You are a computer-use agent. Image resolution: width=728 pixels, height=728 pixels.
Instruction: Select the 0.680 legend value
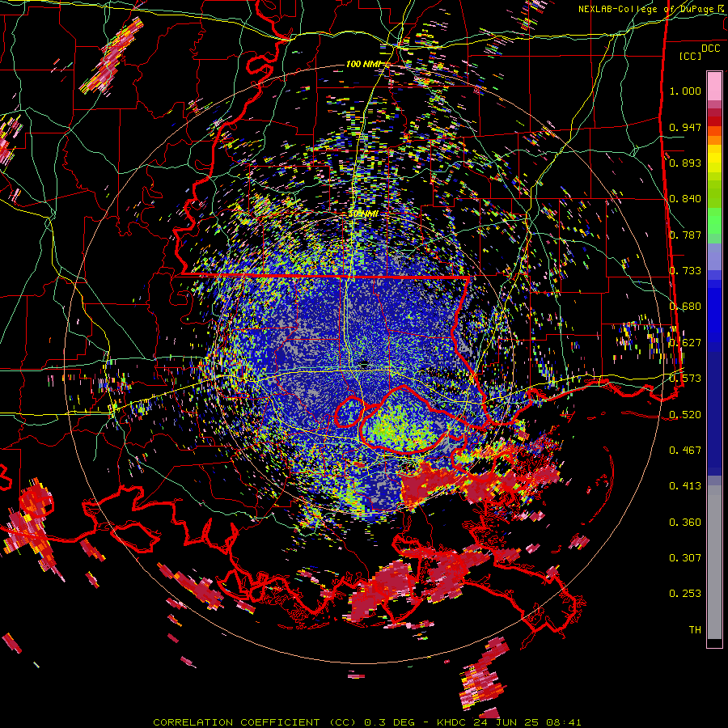coord(685,307)
